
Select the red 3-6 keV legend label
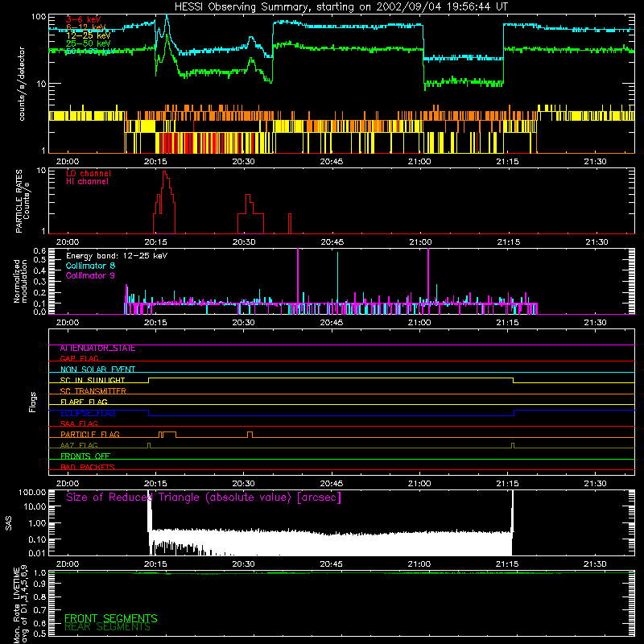pos(84,19)
